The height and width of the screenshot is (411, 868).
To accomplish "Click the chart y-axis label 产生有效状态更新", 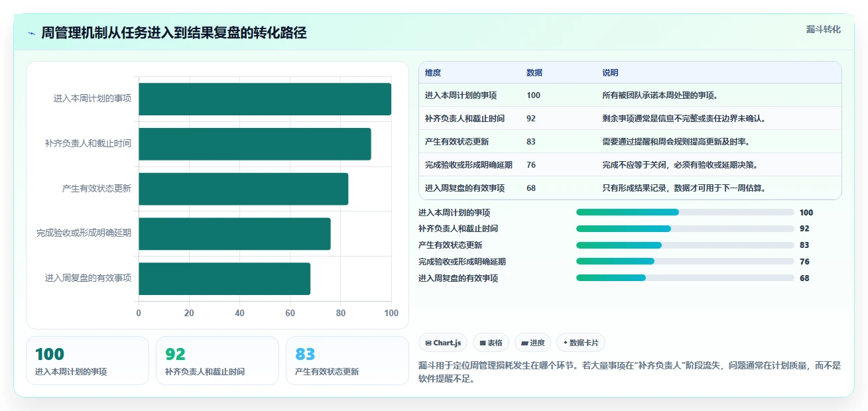I will 97,189.
